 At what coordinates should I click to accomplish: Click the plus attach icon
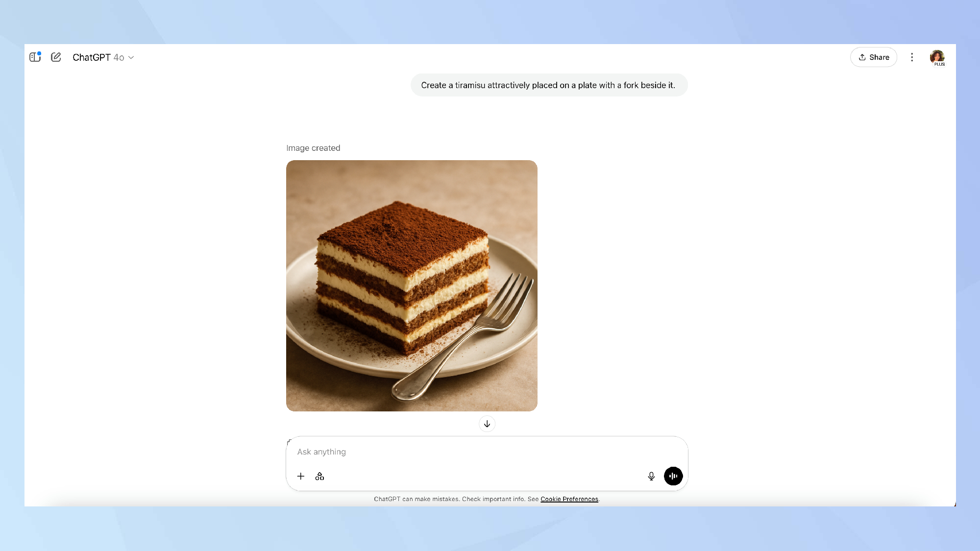tap(301, 476)
